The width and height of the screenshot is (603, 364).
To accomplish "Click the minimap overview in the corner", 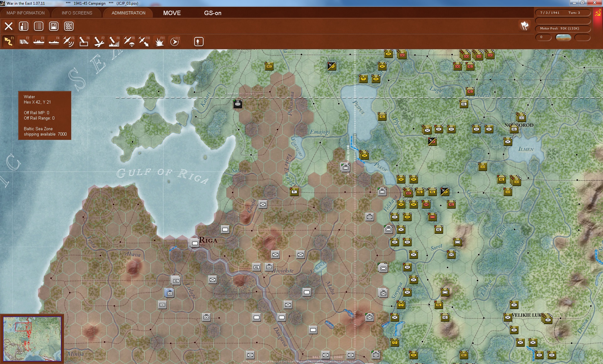I will (x=32, y=339).
